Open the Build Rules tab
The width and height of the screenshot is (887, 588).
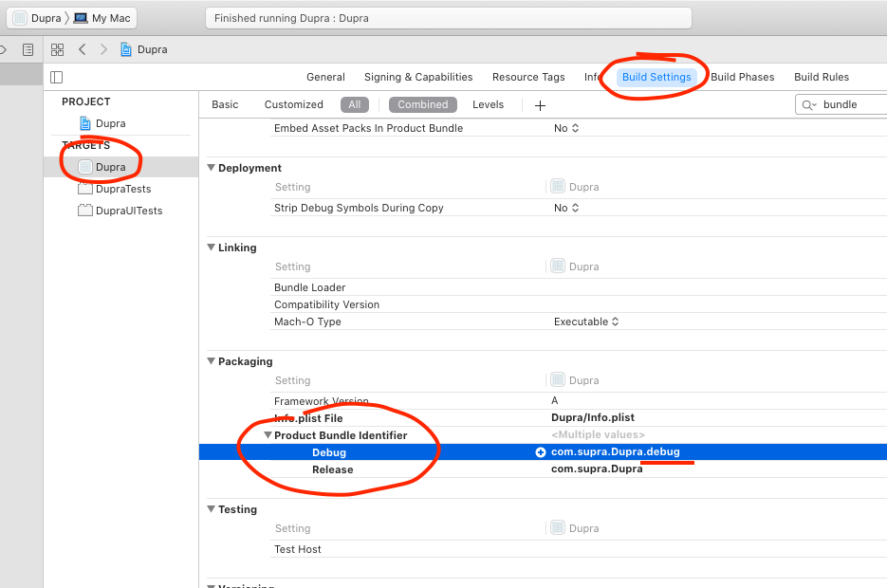(821, 77)
